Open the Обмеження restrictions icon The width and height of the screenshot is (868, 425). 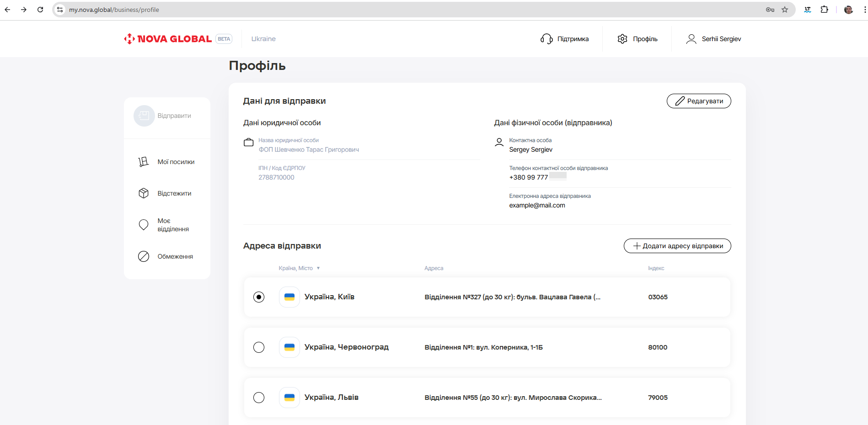[144, 256]
